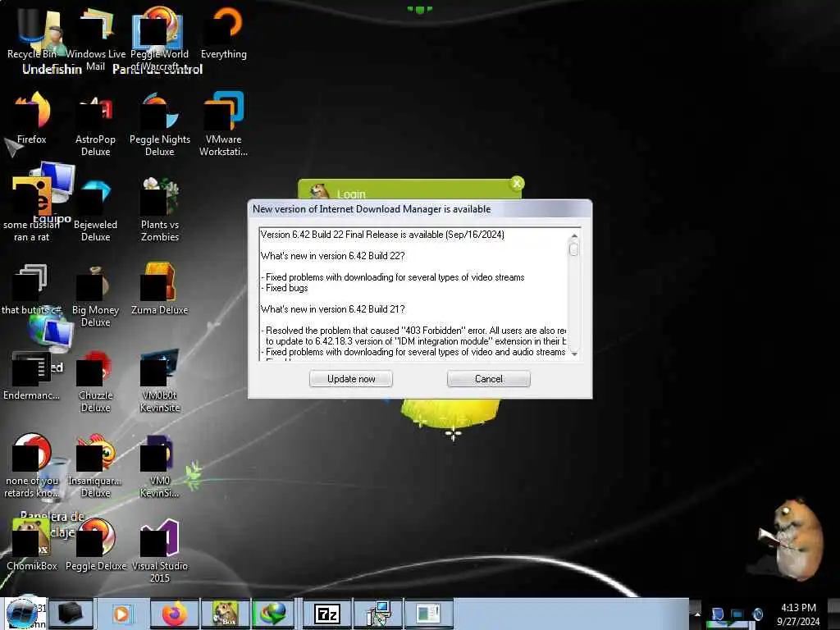
Task: Click Internet Download Manager taskbar icon
Action: 273,614
